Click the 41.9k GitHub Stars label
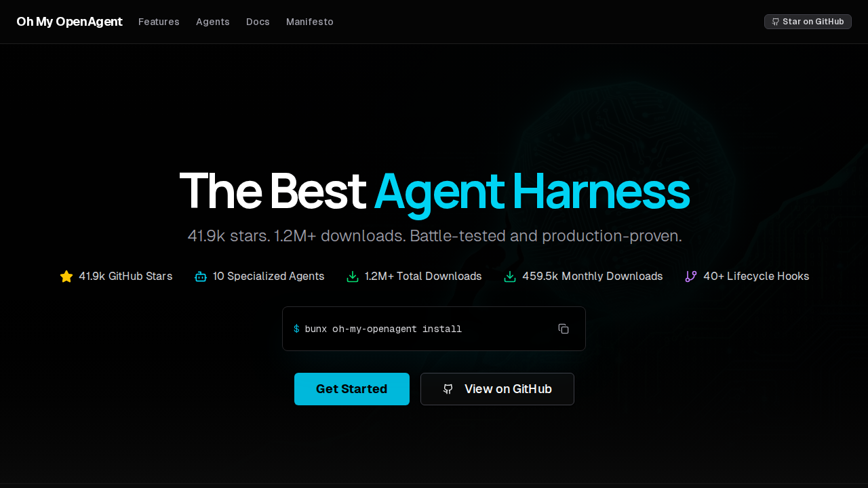868x488 pixels. (x=125, y=277)
